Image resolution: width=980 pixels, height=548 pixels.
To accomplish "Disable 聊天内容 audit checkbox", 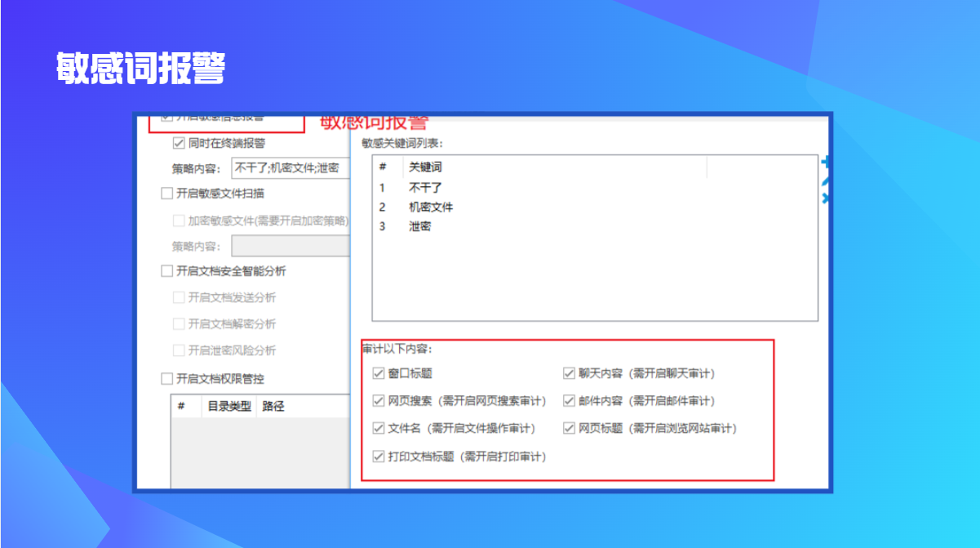I will click(x=570, y=373).
